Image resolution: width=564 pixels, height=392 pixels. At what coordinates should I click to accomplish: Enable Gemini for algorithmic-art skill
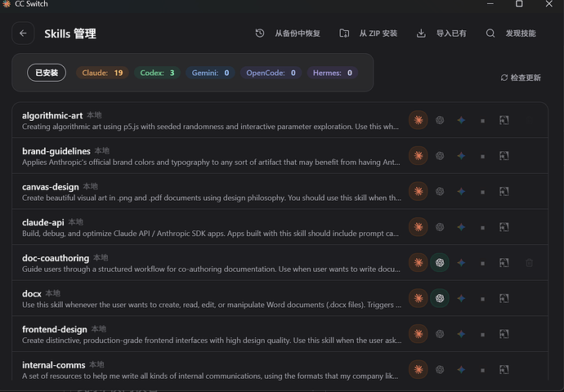tap(461, 120)
